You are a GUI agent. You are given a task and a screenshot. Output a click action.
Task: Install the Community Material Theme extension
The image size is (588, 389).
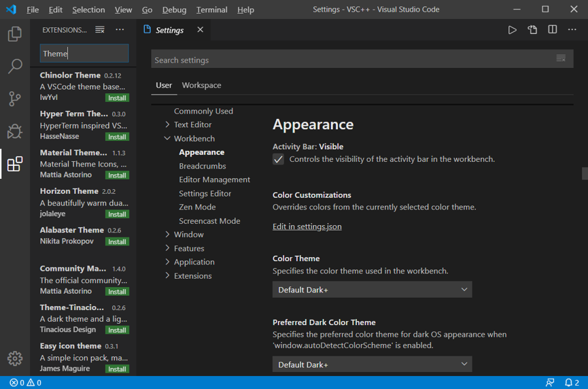coord(117,292)
